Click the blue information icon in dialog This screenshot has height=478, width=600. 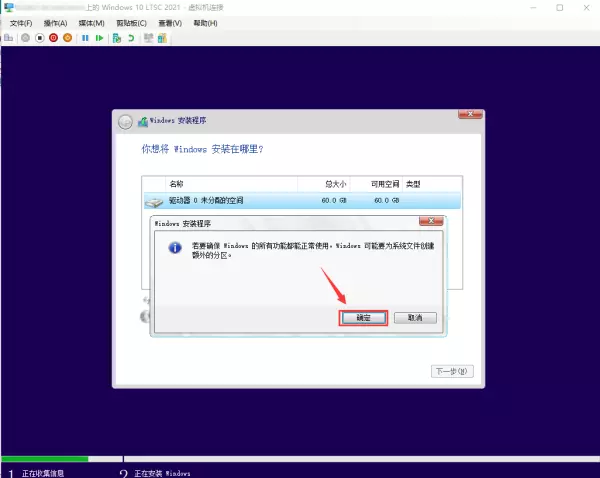coord(175,248)
